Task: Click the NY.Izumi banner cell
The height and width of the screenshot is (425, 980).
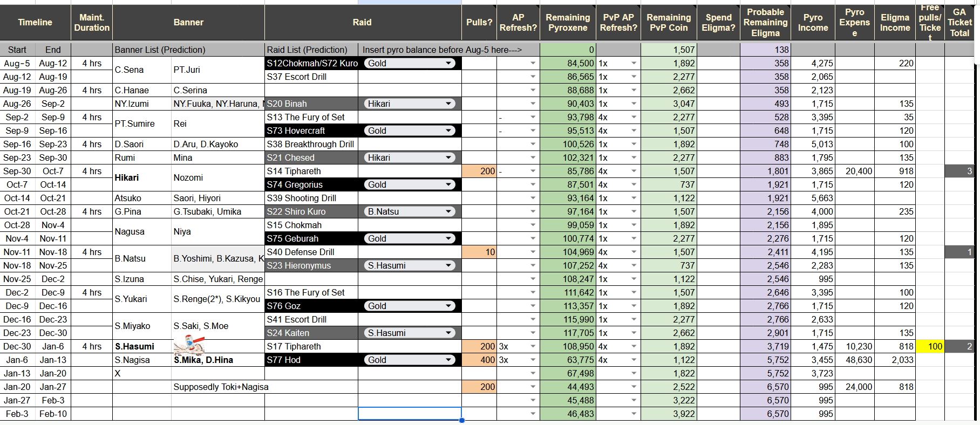Action: pos(142,104)
